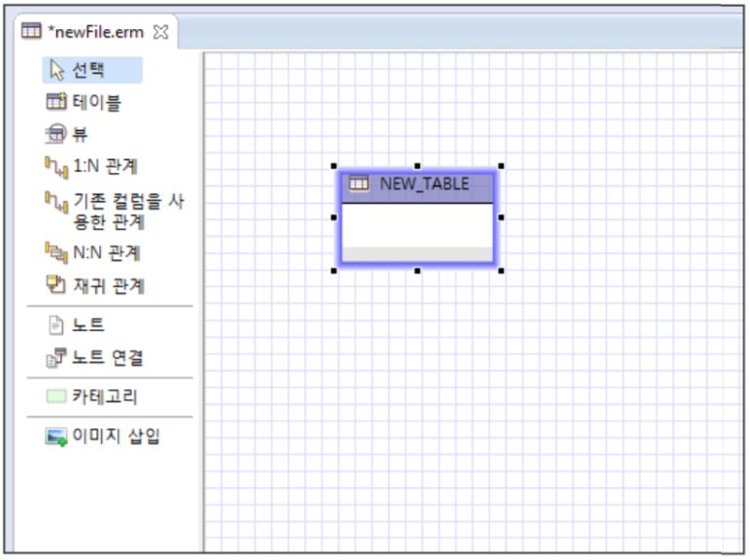Pick the 재귀 관계 self-relation tool
This screenshot has height=560, width=750.
(95, 285)
